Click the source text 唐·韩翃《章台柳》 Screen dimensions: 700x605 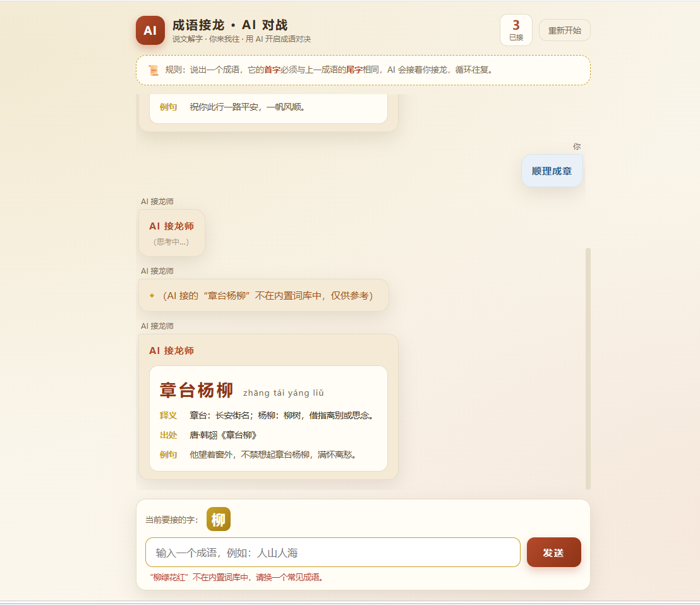[x=223, y=435]
